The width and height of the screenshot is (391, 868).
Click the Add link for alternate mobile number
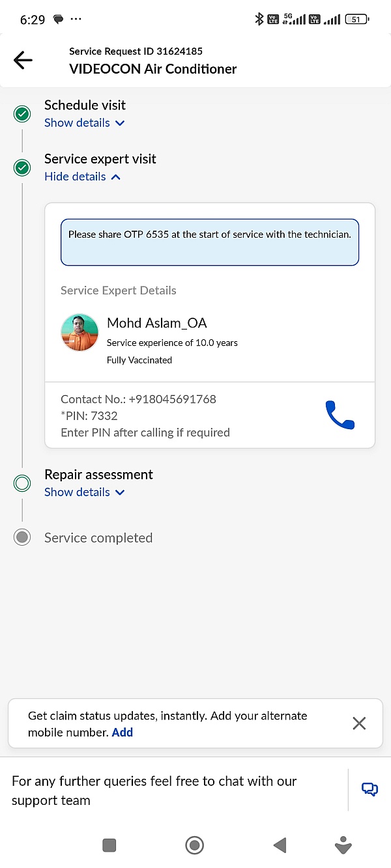click(123, 732)
